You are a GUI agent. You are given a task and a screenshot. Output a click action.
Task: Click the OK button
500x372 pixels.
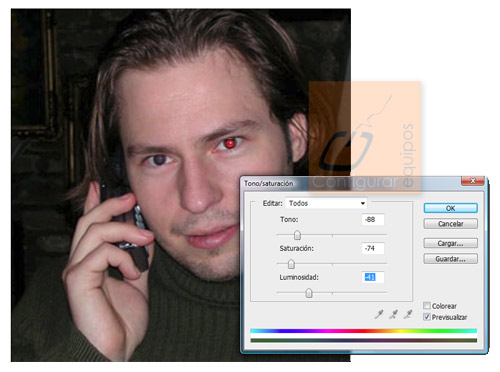point(450,208)
